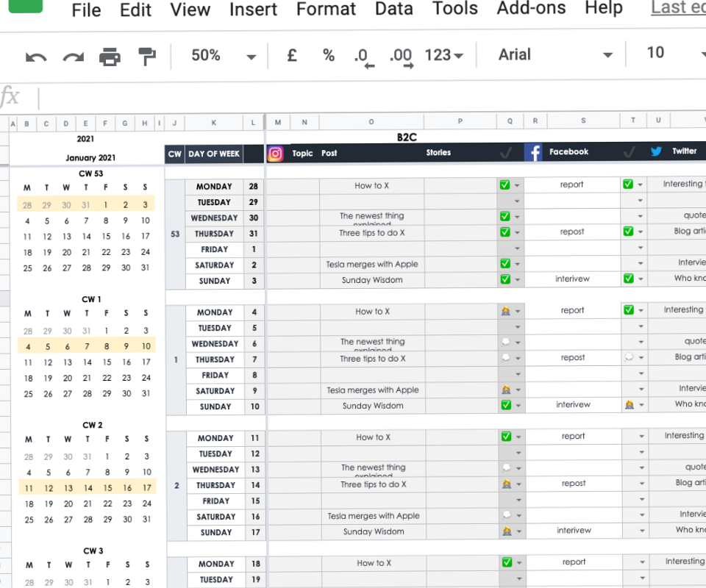Viewport: 706px width, 588px height.
Task: Select the Paint format tool
Action: 146,55
